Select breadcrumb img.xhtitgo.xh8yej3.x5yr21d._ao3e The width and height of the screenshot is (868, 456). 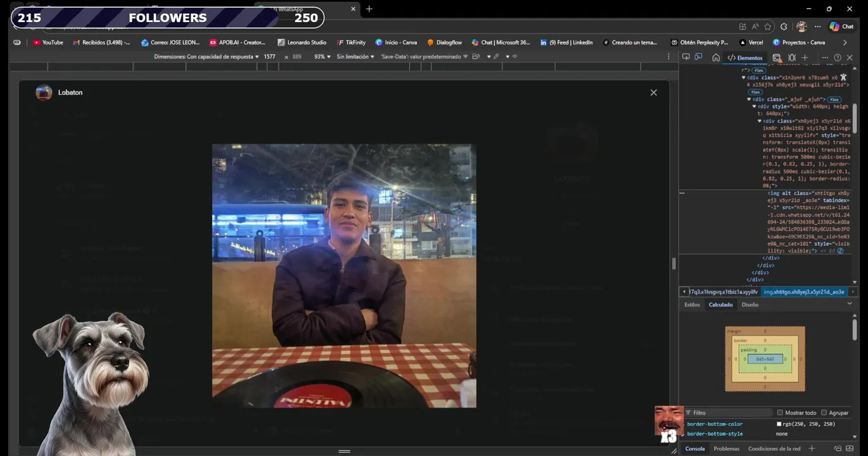point(804,292)
